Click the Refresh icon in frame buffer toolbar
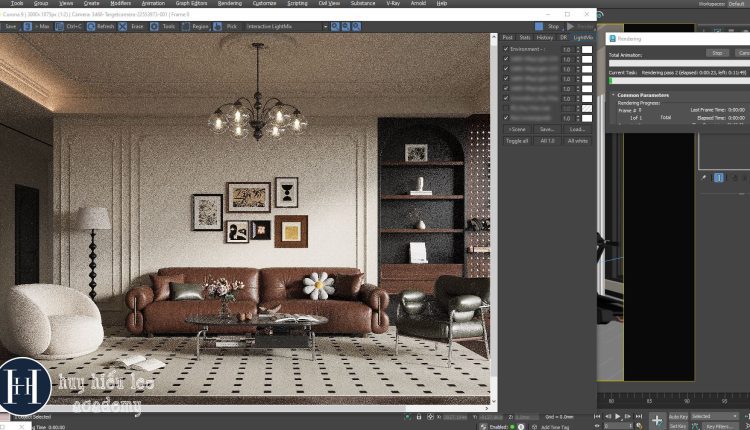This screenshot has width=750, height=430. coord(91,27)
